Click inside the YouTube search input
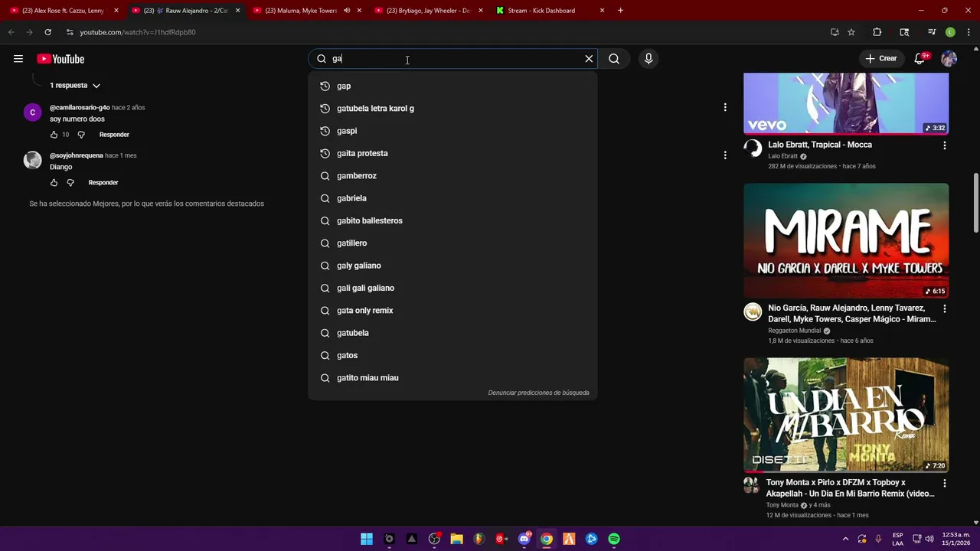 452,59
